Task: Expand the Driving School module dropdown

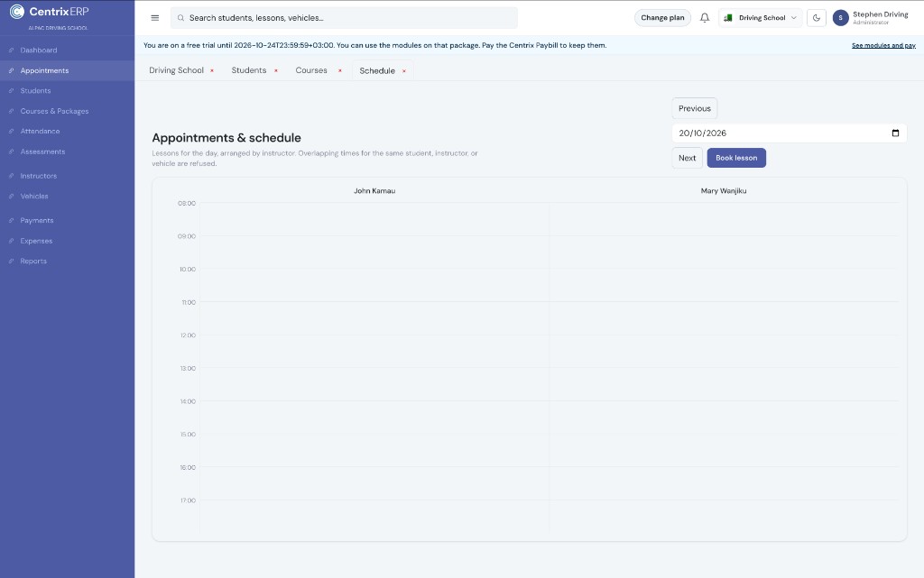Action: tap(760, 18)
